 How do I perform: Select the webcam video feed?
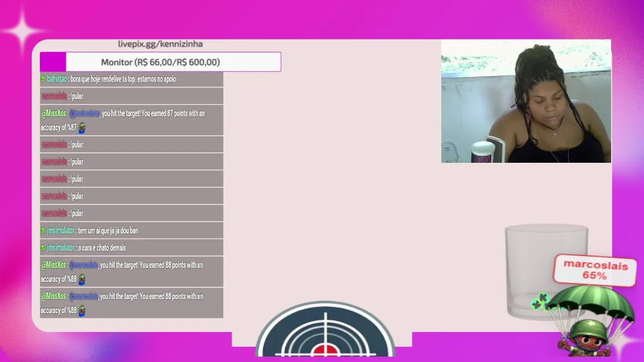coord(526,102)
